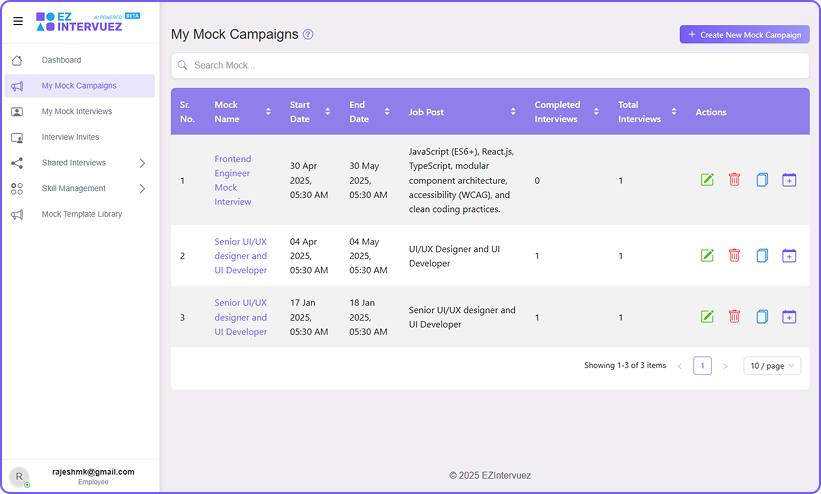
Task: Delete campaign in row 2
Action: point(735,256)
